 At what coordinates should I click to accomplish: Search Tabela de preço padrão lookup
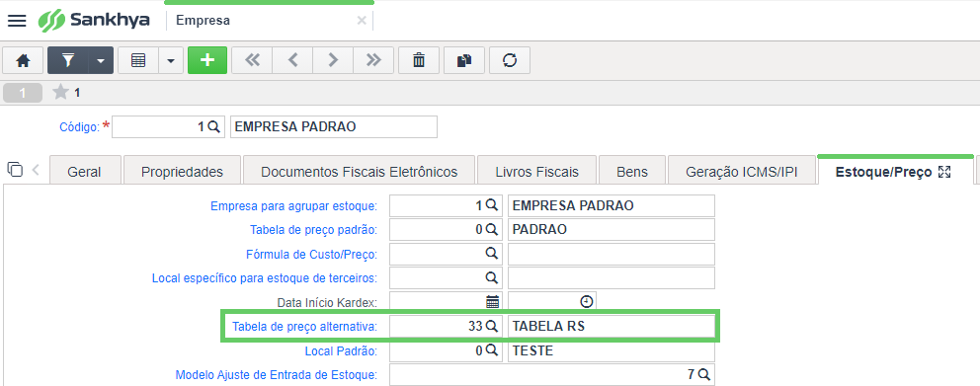[x=492, y=229]
